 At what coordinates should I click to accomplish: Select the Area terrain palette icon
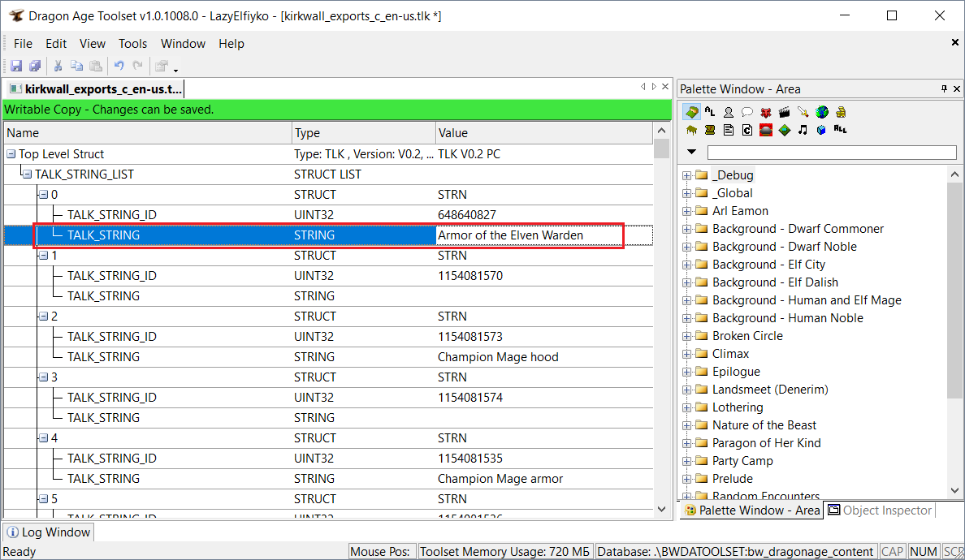click(x=692, y=112)
